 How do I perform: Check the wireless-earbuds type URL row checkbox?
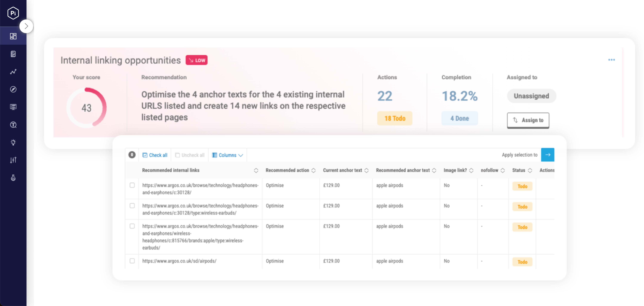pos(132,206)
